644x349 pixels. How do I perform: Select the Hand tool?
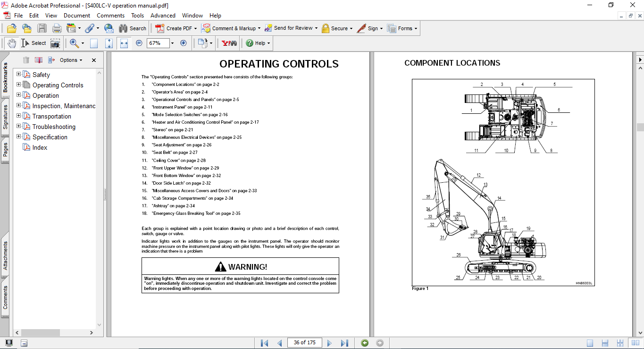(11, 43)
